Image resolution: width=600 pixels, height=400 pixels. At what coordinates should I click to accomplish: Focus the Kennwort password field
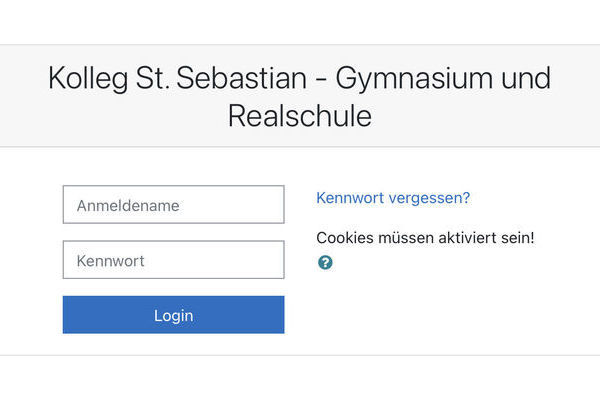tap(173, 260)
